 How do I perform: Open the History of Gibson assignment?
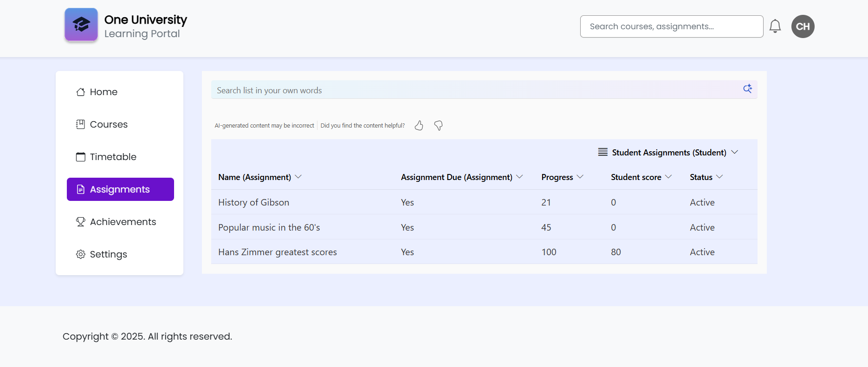tap(253, 202)
